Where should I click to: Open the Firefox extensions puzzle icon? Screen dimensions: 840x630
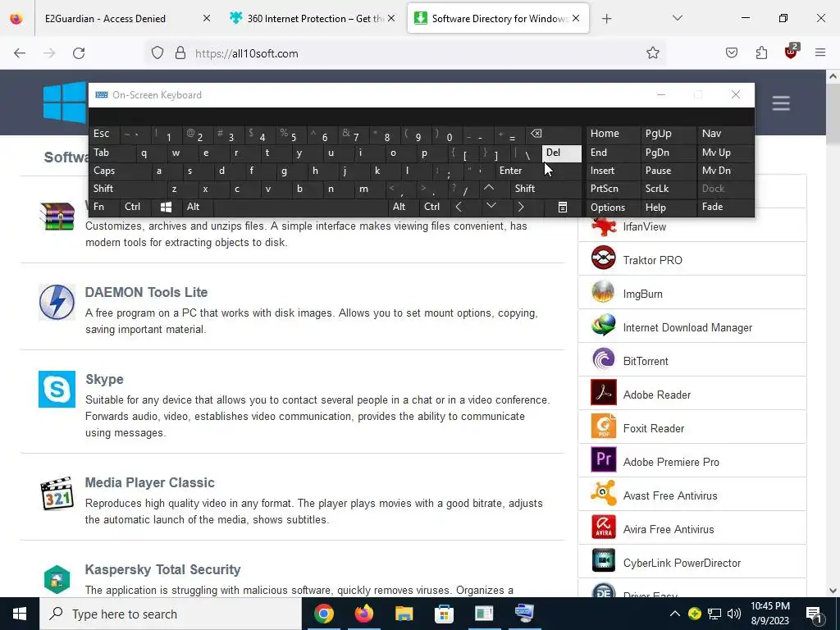click(x=761, y=53)
